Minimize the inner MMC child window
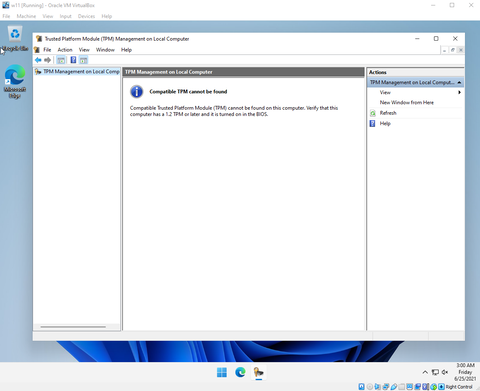Image resolution: width=480 pixels, height=391 pixels. tap(444, 50)
